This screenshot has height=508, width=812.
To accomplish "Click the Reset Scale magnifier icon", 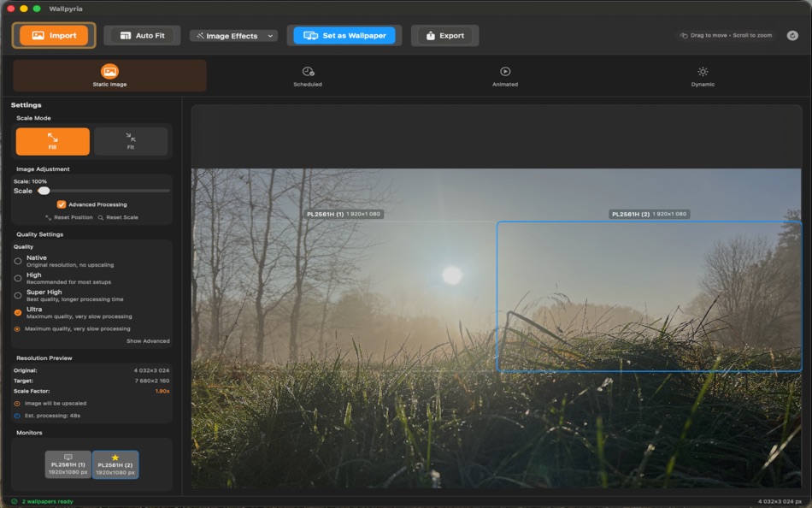I will (101, 218).
